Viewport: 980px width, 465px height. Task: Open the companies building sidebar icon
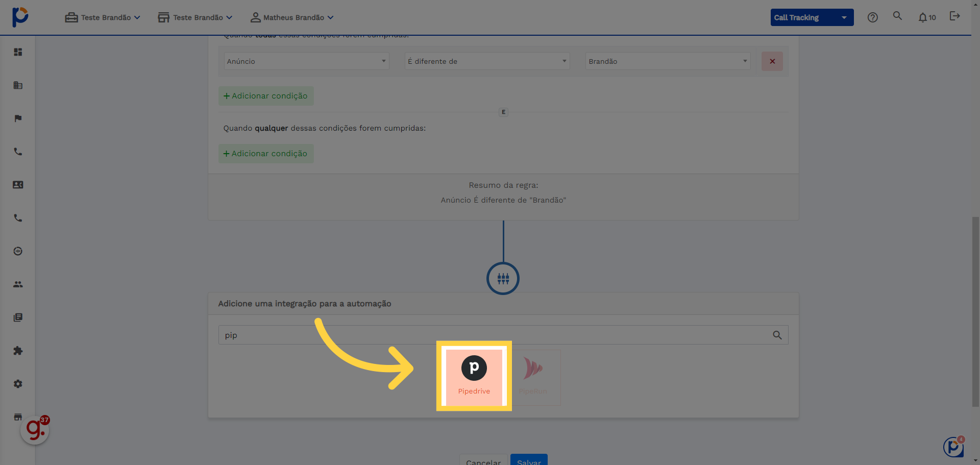click(x=18, y=85)
